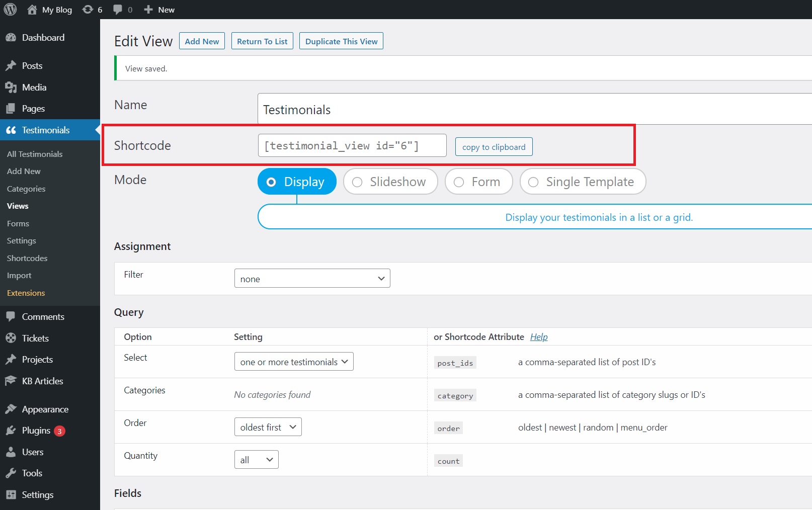This screenshot has width=812, height=510.
Task: Click the Settings sliders icon at sidebar bottom
Action: 11,495
